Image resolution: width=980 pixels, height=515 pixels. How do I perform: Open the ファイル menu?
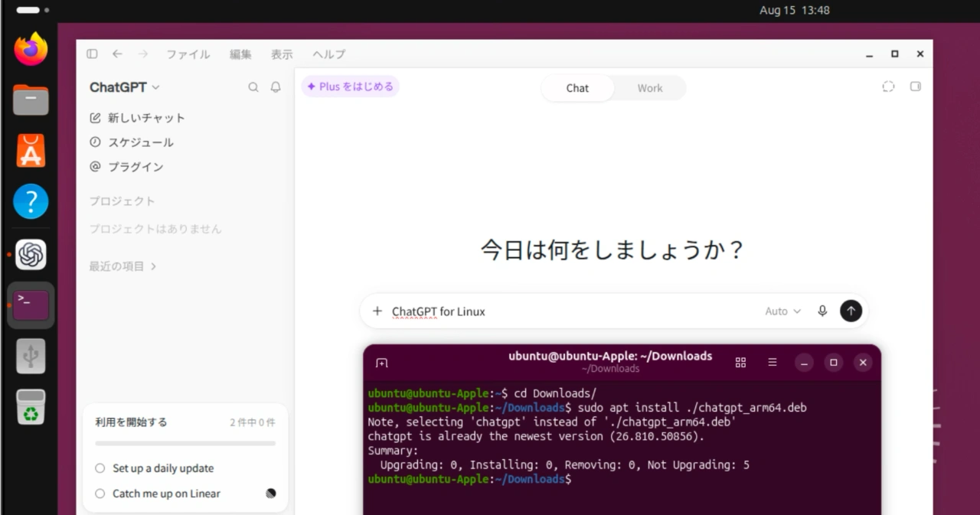click(188, 54)
